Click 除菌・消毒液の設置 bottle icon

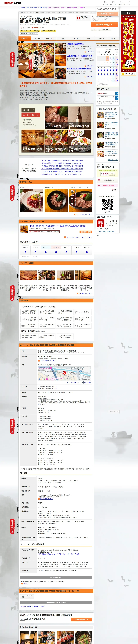59,312
